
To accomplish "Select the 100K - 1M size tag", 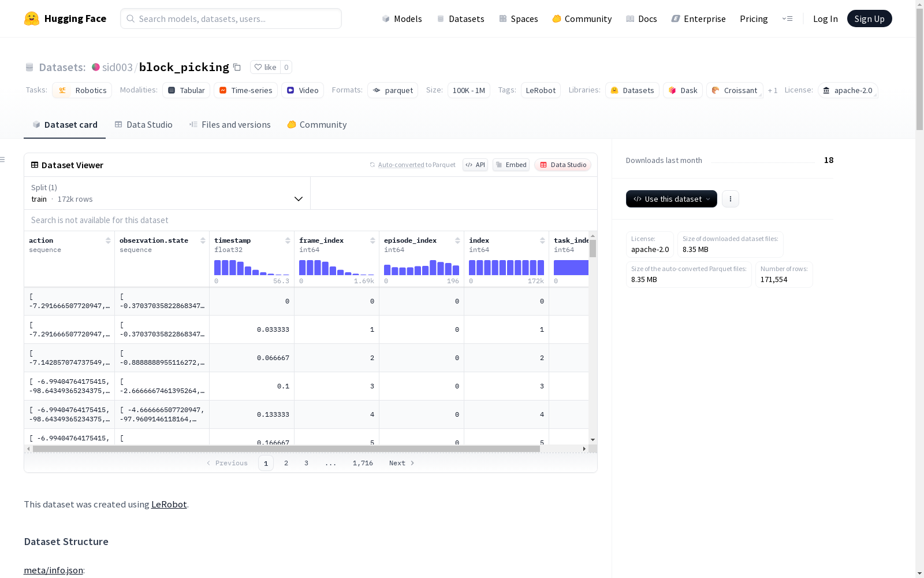I will coord(469,90).
